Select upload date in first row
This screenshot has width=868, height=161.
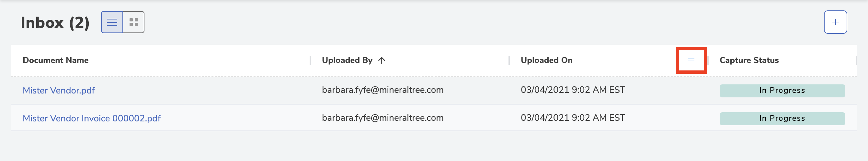[573, 90]
